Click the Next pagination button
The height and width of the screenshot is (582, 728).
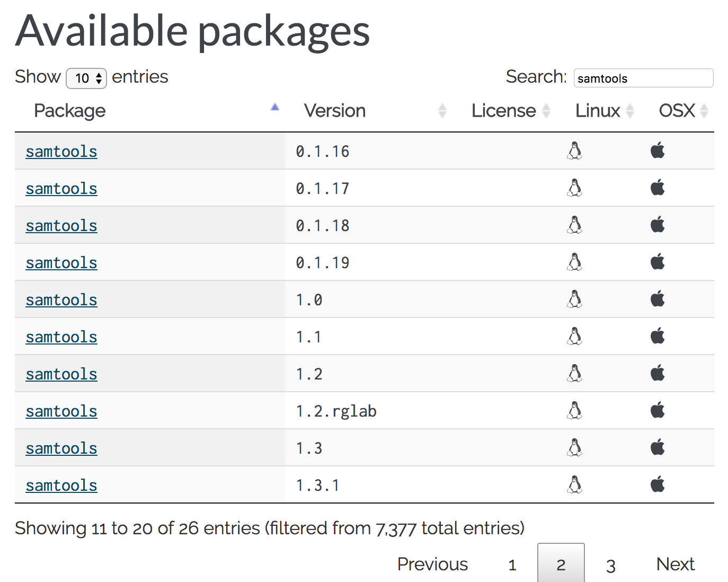pyautogui.click(x=675, y=564)
